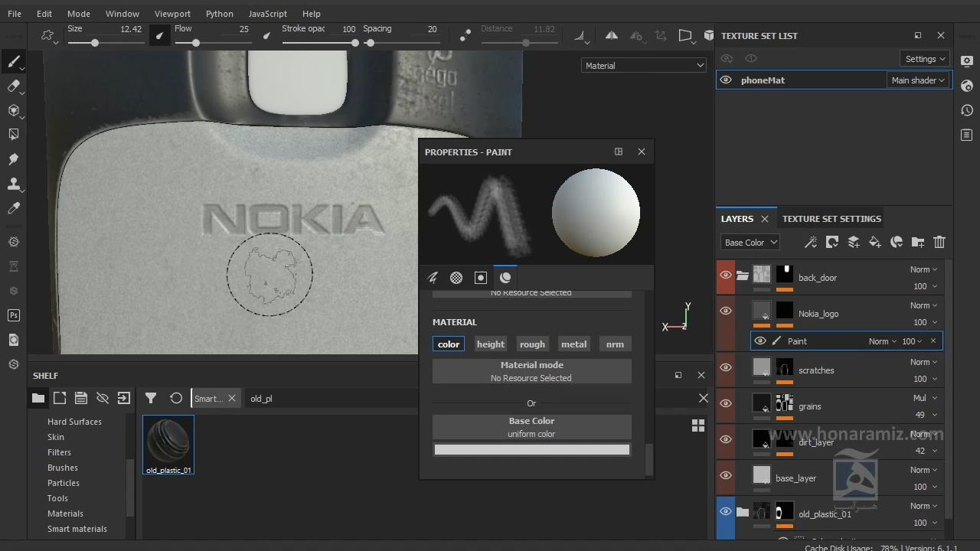
Task: Open history icon on right sidebar
Action: point(967,110)
